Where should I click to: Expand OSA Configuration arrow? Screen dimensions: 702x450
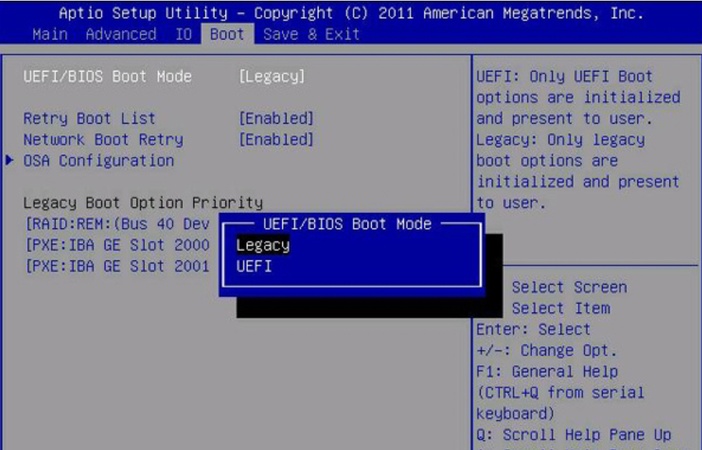[9, 160]
